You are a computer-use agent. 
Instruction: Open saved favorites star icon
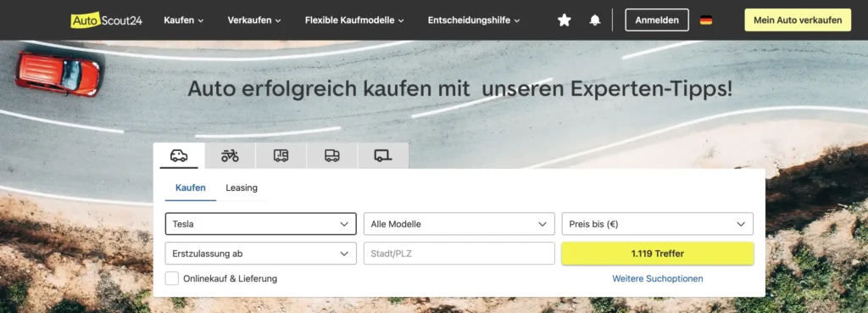pos(564,20)
